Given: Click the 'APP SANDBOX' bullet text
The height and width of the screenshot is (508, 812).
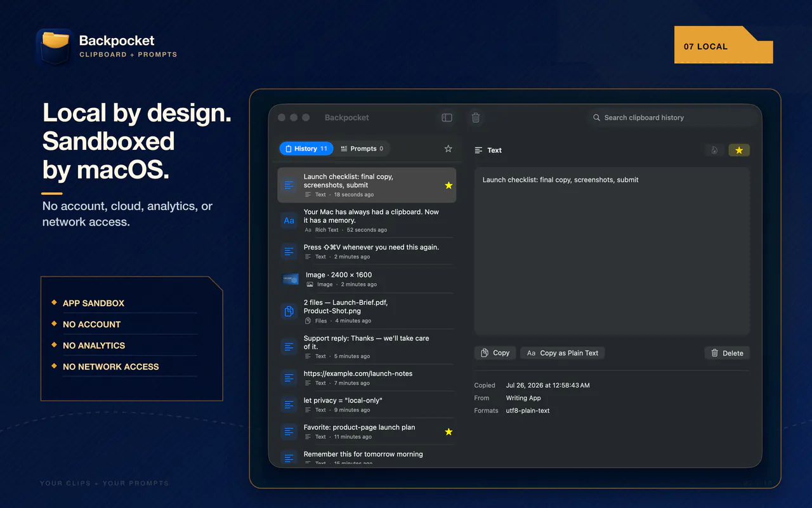Looking at the screenshot, I should [93, 303].
